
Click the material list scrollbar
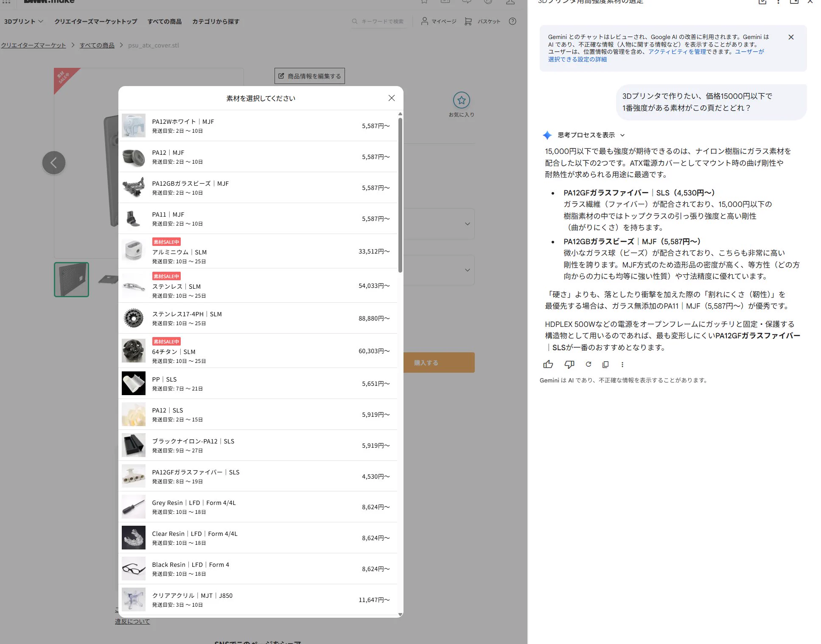(400, 195)
